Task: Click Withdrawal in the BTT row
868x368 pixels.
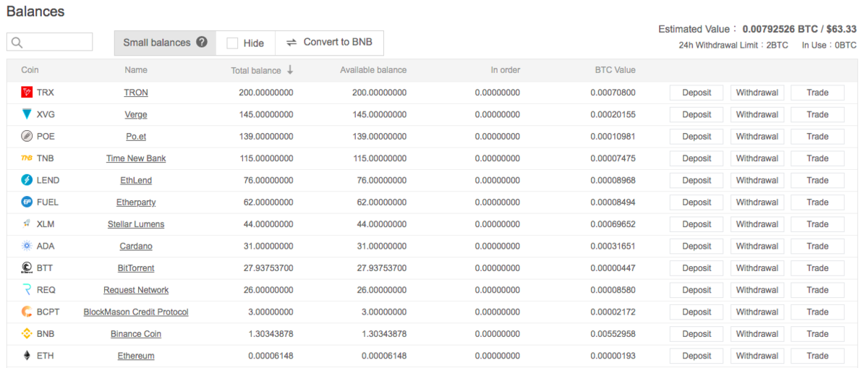Action: tap(757, 268)
